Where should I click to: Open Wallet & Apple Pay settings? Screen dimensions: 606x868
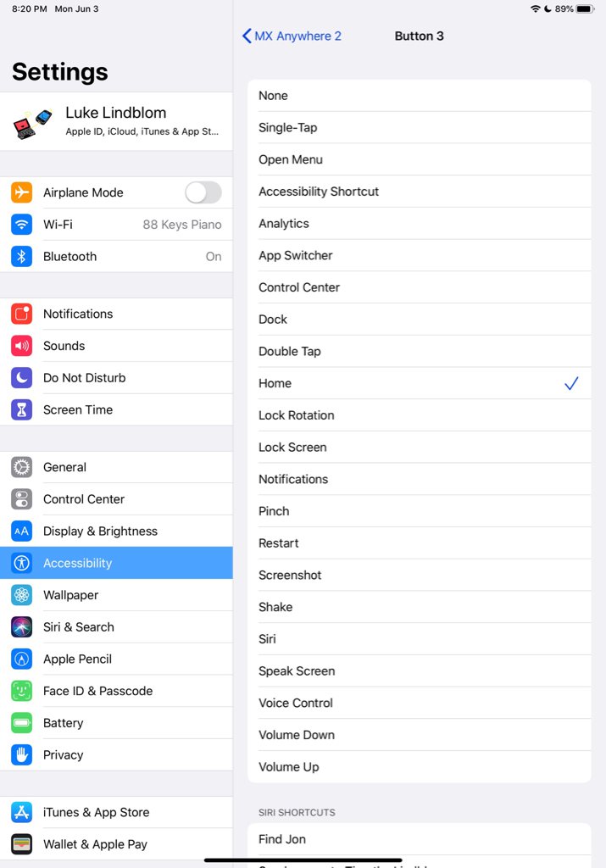(116, 844)
